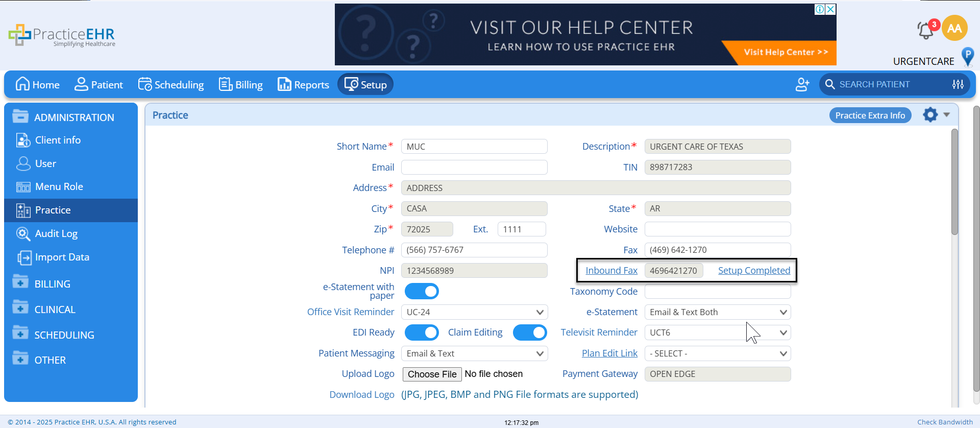Screen dimensions: 980x428
Task: Click the Practice Extra Info button
Action: tap(870, 115)
